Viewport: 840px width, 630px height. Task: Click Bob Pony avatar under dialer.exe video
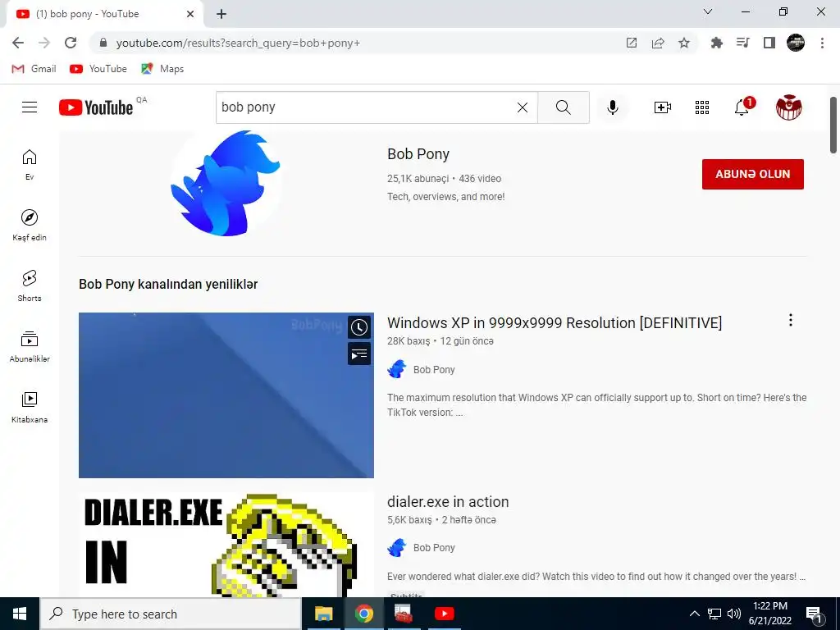point(397,547)
